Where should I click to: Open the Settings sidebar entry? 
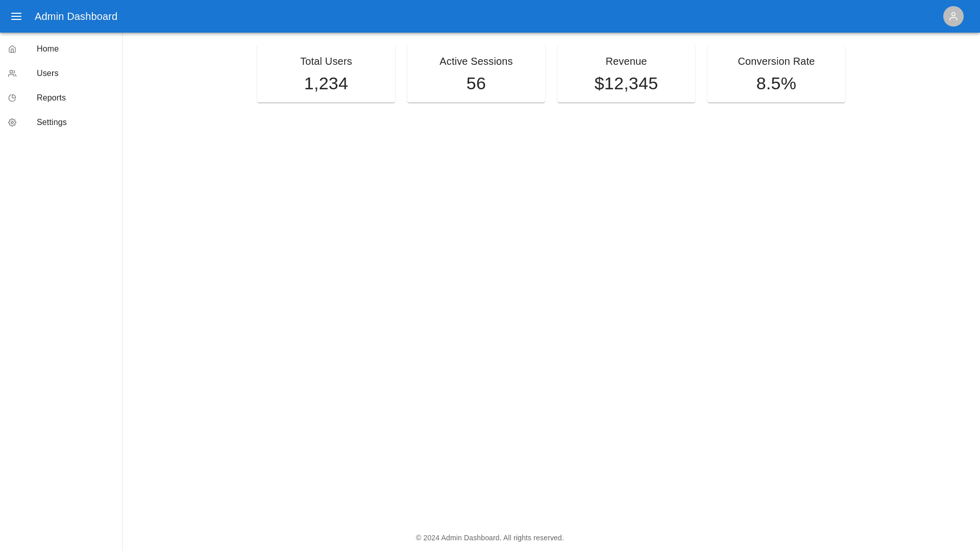[52, 122]
